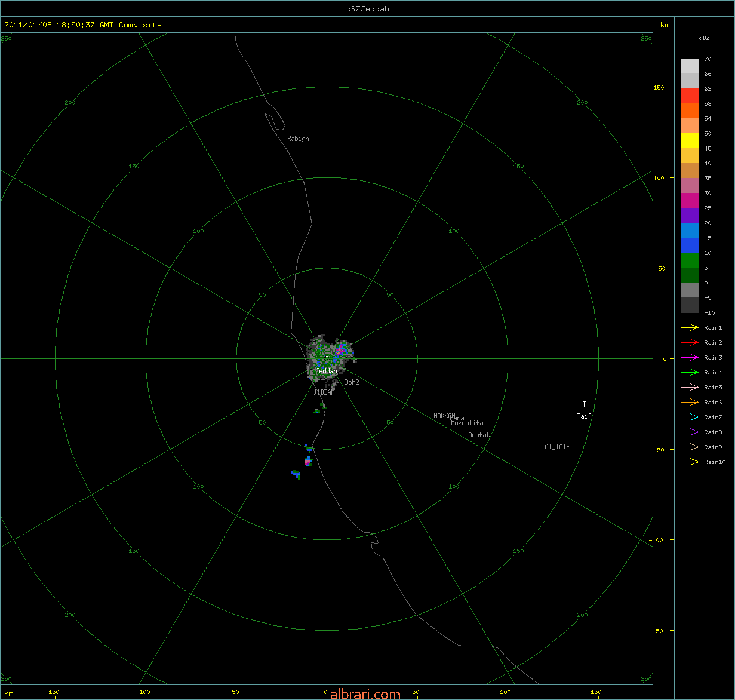The image size is (735, 700).
Task: Click the Rabigh city label
Action: point(298,139)
